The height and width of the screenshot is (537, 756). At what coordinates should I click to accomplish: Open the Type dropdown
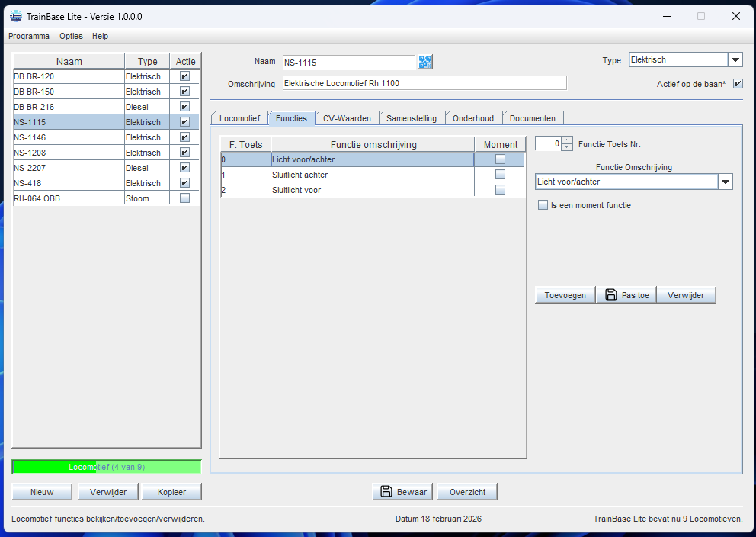735,60
